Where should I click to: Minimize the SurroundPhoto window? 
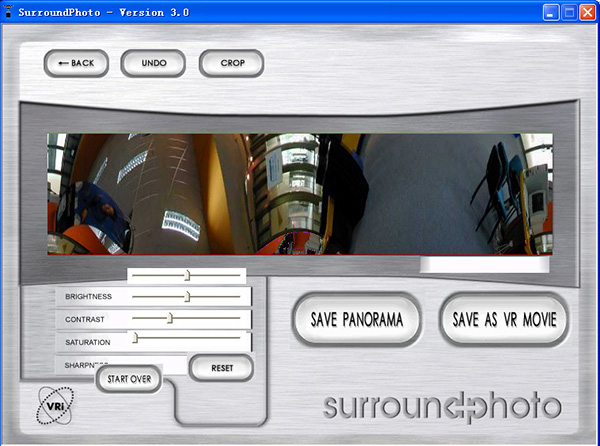551,13
